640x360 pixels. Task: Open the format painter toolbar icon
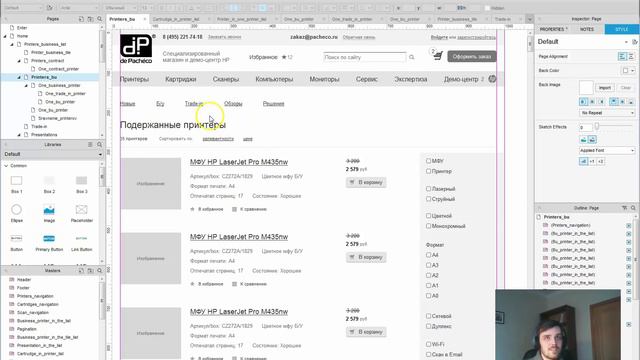click(x=50, y=8)
